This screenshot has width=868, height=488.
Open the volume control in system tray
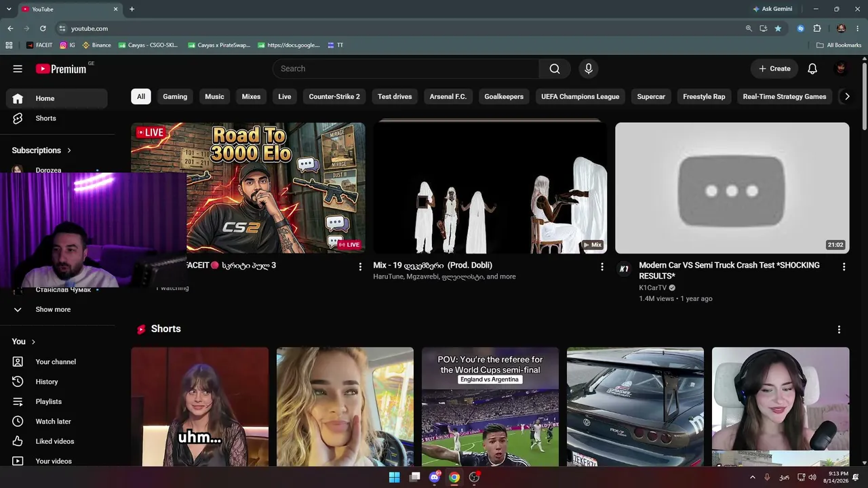(x=812, y=477)
